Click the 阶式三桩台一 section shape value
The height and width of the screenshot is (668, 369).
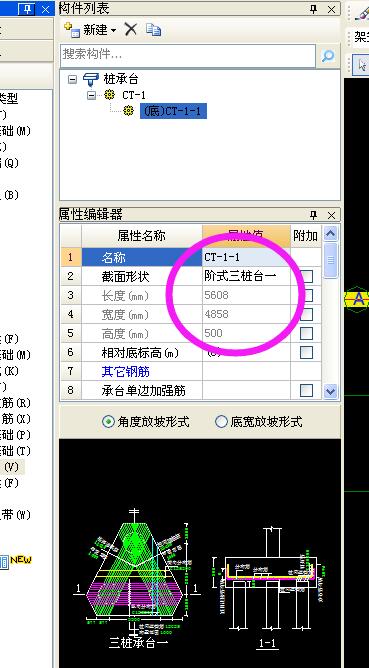[x=246, y=276]
